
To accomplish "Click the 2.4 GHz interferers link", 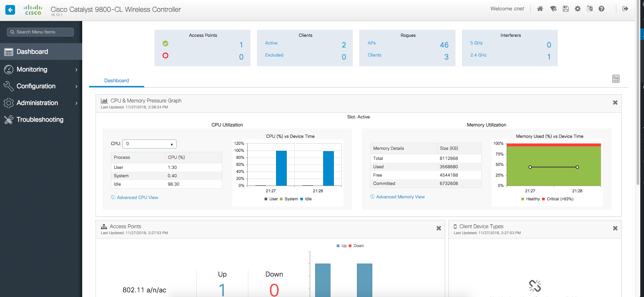I will (478, 55).
